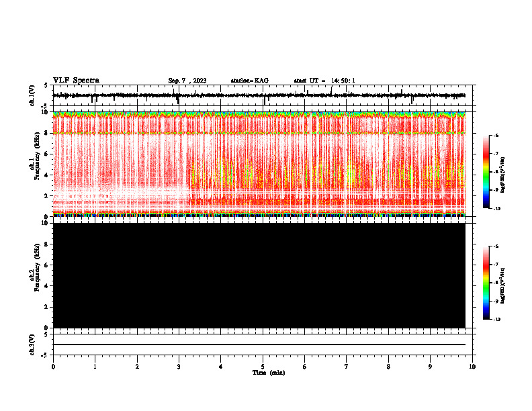
Task: Click inside the ch.1 red spectrogram panel
Action: click(259, 164)
